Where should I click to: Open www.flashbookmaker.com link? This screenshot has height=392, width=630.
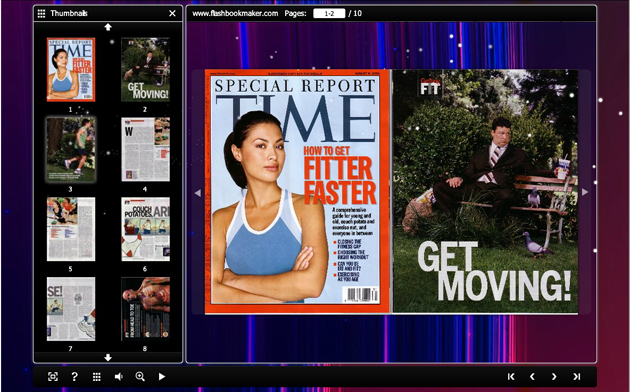(x=235, y=13)
